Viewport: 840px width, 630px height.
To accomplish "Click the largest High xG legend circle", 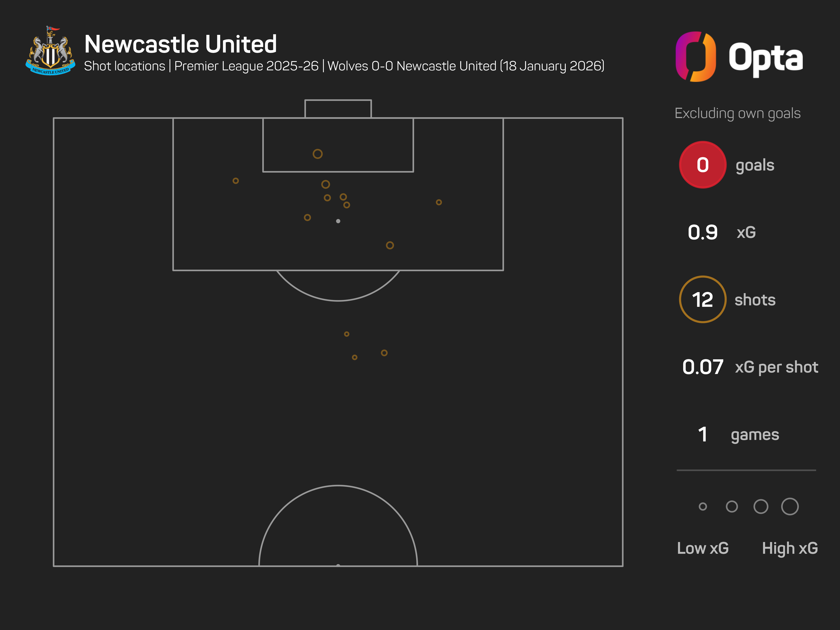I will 790,507.
